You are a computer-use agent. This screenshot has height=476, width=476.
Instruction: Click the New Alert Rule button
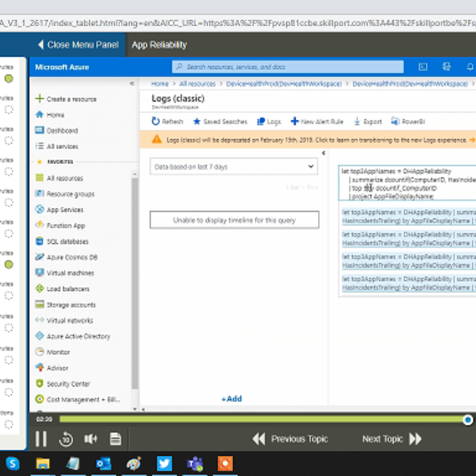coord(317,121)
